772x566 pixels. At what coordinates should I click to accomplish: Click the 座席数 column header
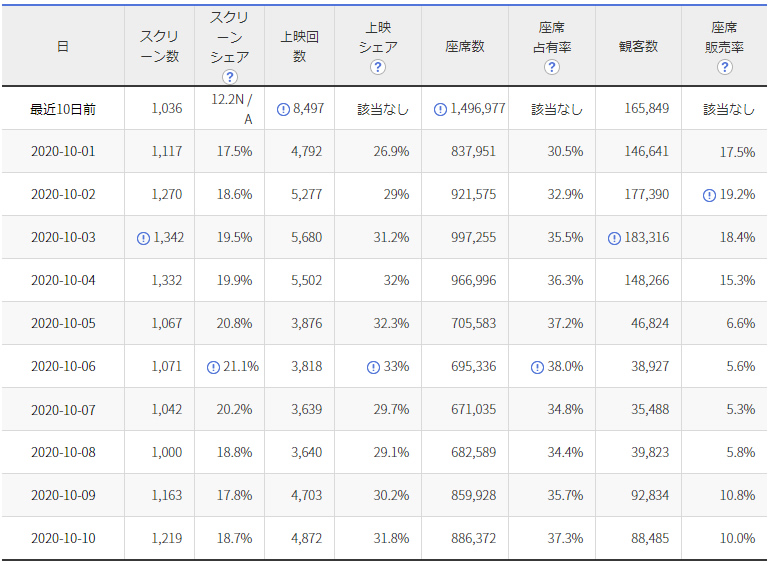[465, 47]
